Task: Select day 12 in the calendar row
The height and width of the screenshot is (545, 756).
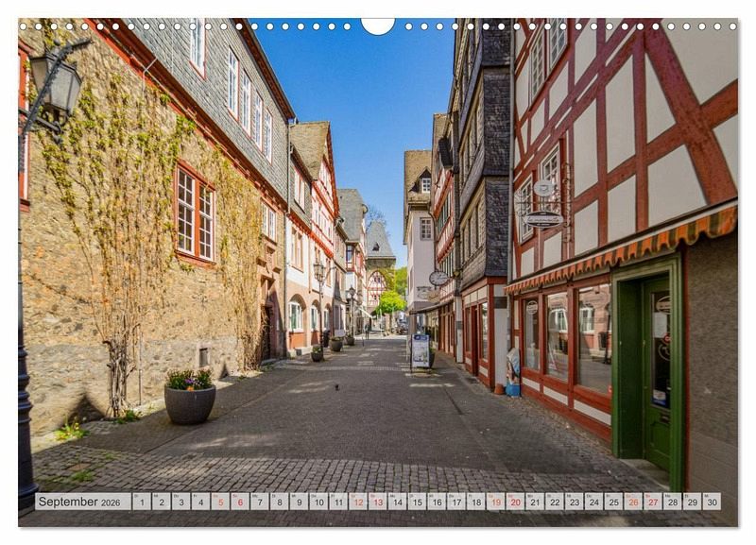Action: 358,502
